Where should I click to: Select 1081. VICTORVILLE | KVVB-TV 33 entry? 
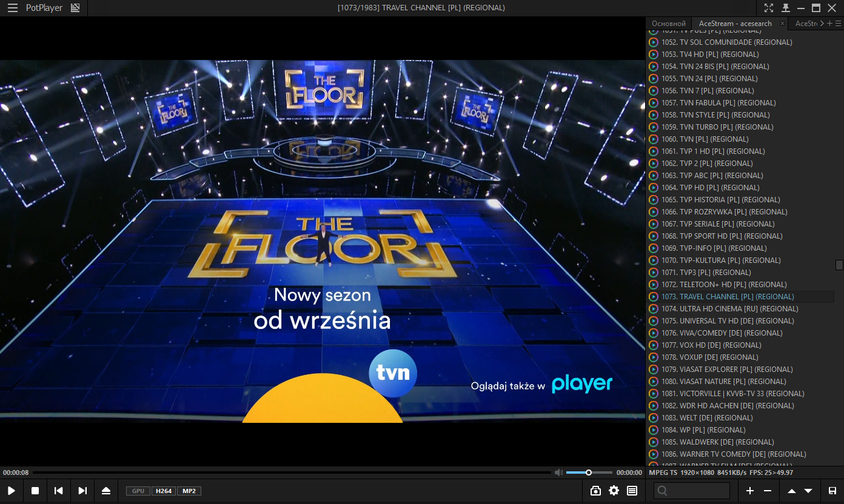(x=740, y=394)
